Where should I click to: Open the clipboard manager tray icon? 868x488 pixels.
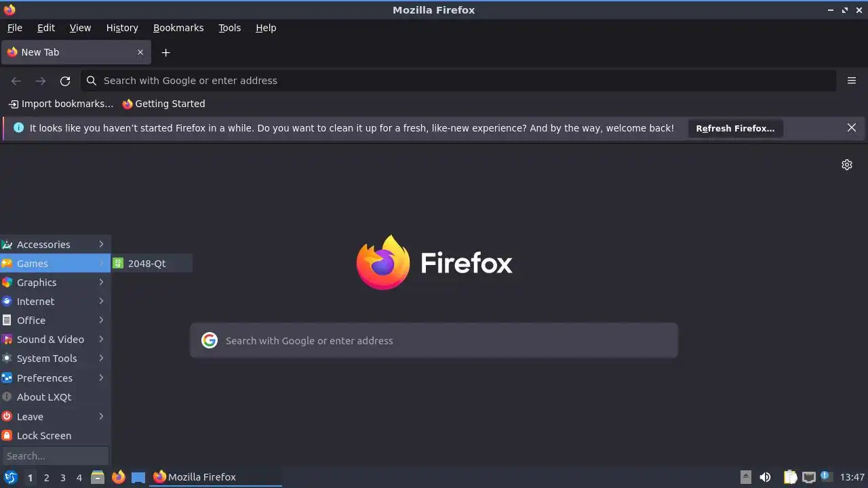[x=791, y=477]
